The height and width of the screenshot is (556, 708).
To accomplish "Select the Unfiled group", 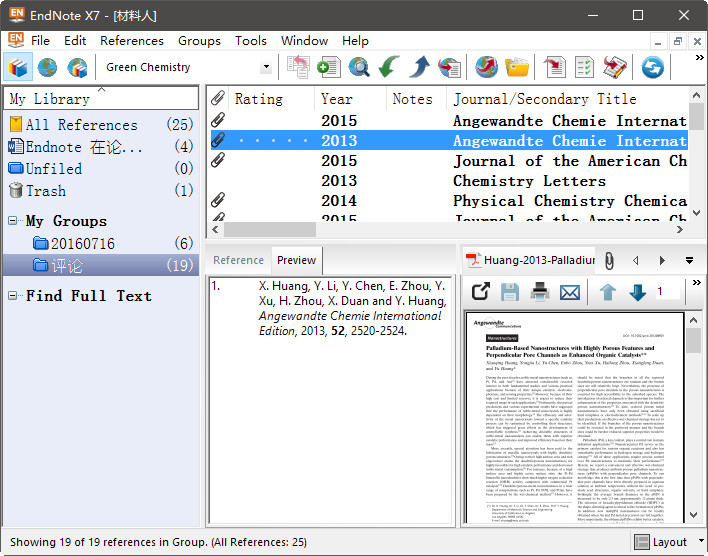I will tap(101, 168).
